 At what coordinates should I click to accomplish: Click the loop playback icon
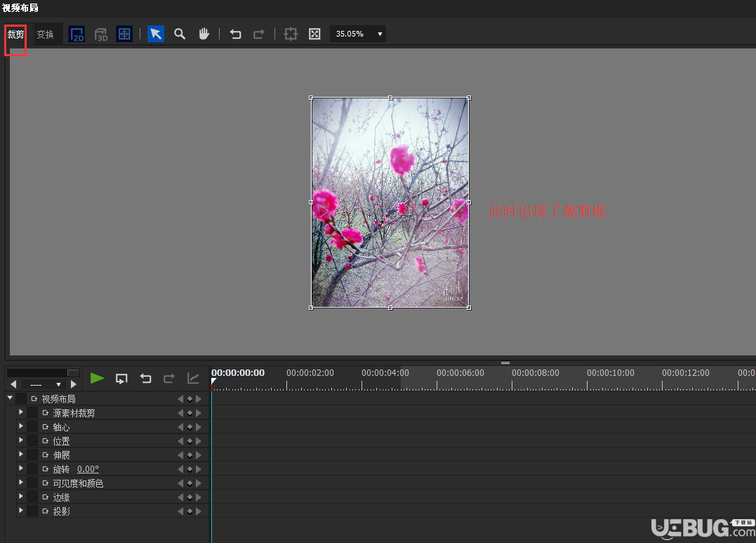click(121, 379)
